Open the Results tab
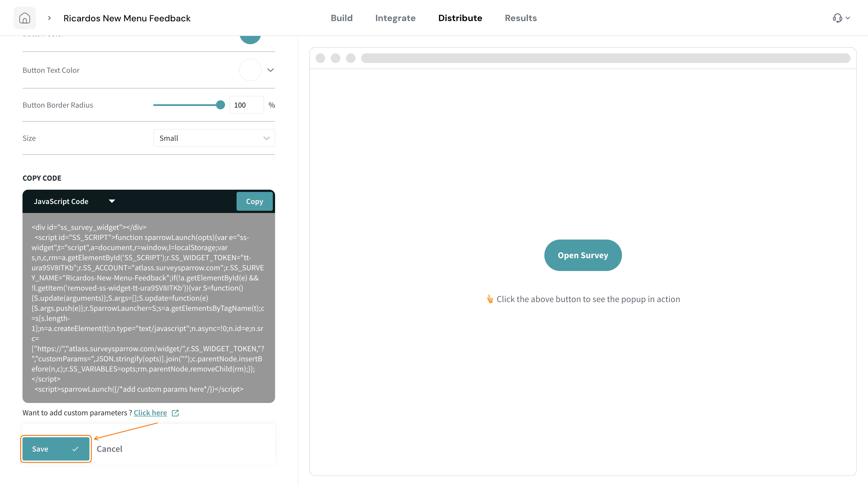This screenshot has height=485, width=868. point(521,18)
